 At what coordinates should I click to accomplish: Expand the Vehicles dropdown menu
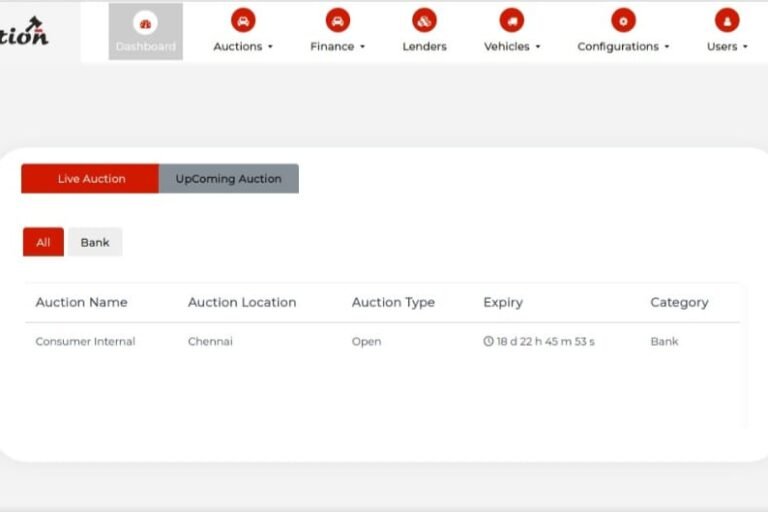(x=512, y=46)
